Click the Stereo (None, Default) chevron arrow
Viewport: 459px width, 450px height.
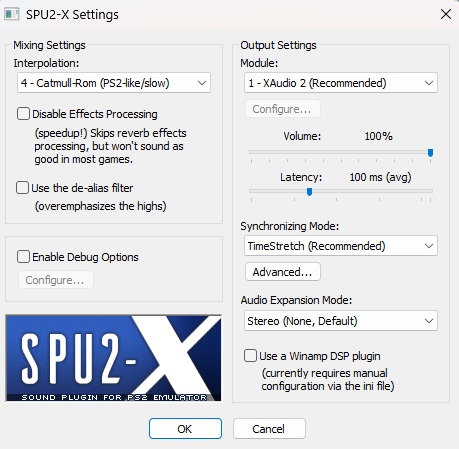429,321
